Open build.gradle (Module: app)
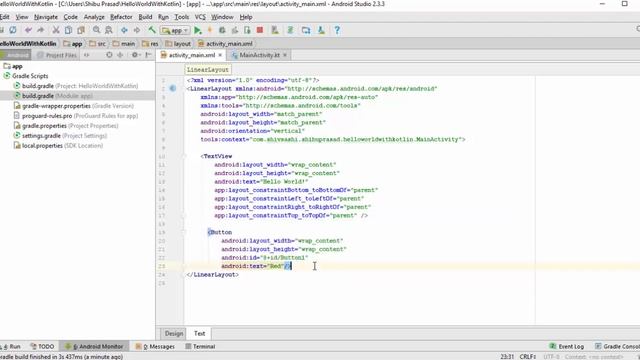The width and height of the screenshot is (640, 360). (53, 96)
